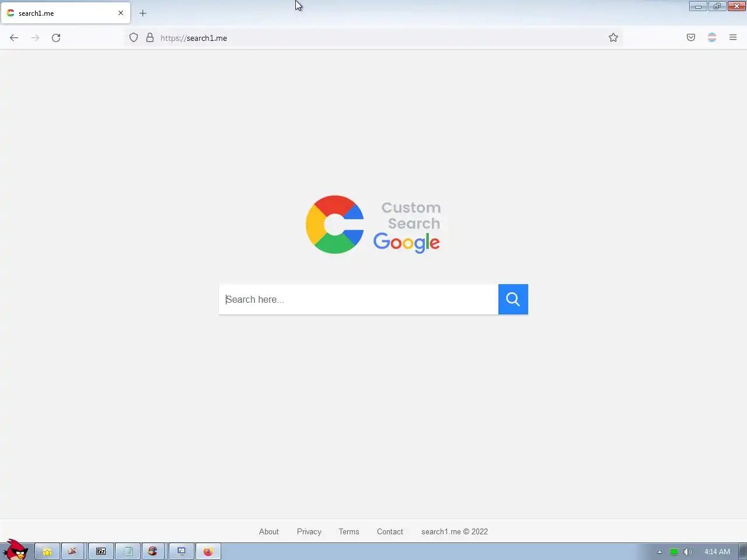Viewport: 747px width, 560px height.
Task: Click the Firefox taskbar icon
Action: (x=208, y=551)
